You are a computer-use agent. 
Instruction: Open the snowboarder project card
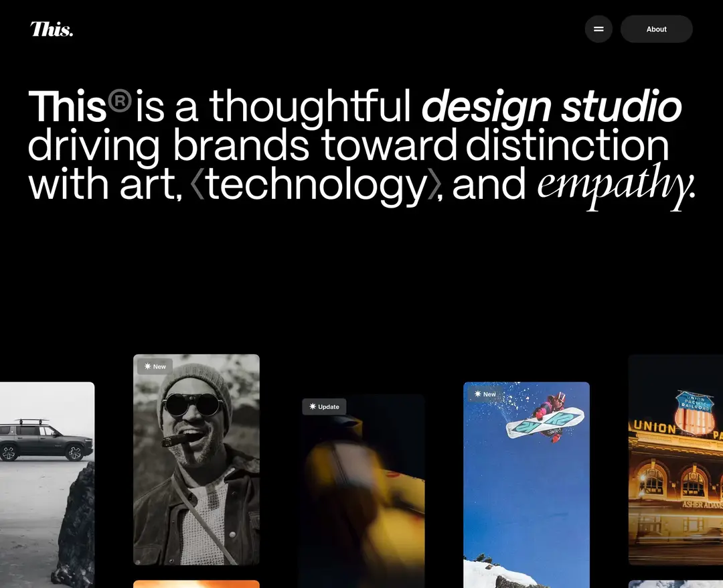526,485
